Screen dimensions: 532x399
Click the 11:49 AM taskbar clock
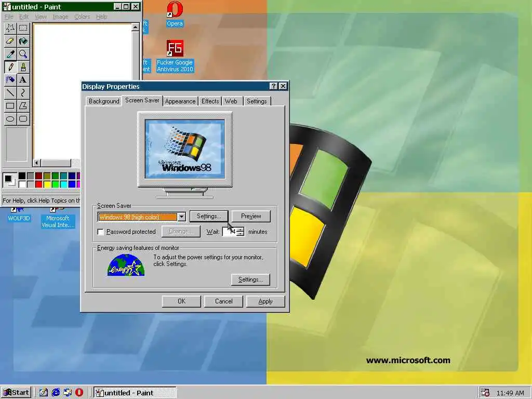(x=510, y=393)
